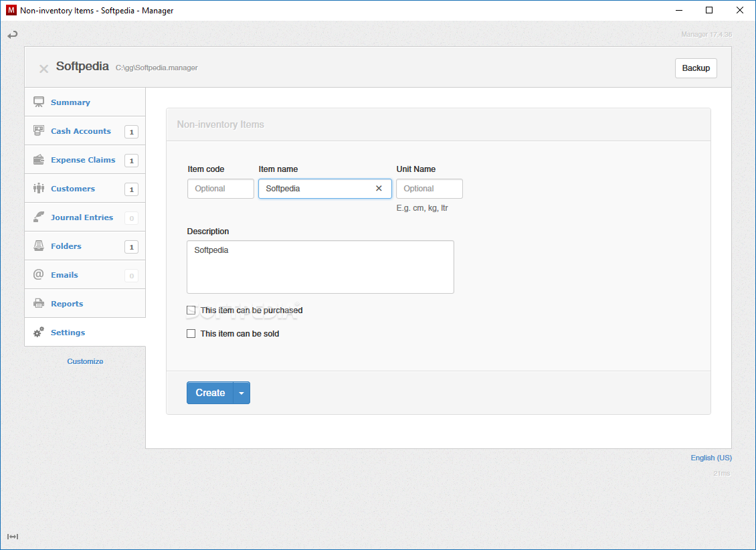Click the Reports printer icon
Image resolution: width=756 pixels, height=550 pixels.
pos(39,304)
